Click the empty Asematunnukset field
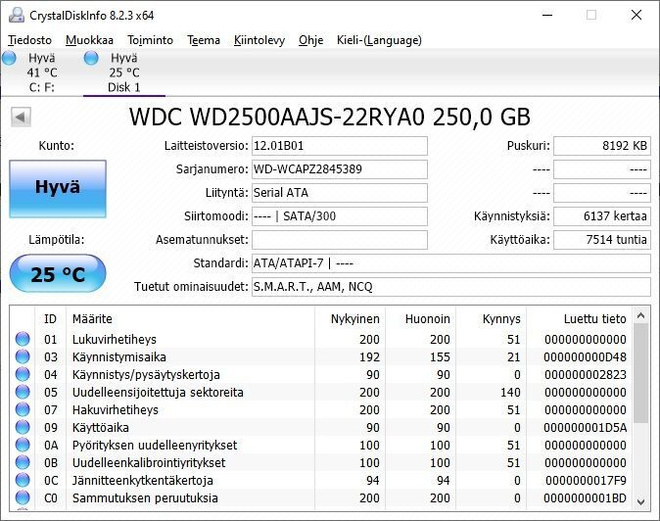The height and width of the screenshot is (521, 660). click(x=340, y=240)
